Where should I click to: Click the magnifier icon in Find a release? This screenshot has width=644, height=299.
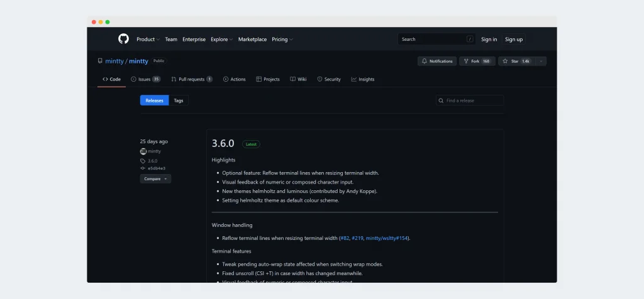441,101
